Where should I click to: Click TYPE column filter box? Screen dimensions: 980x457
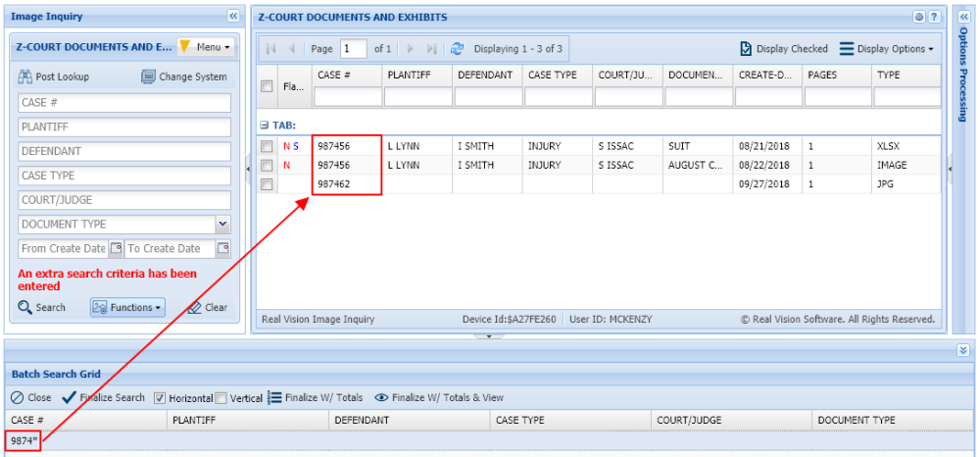(906, 96)
